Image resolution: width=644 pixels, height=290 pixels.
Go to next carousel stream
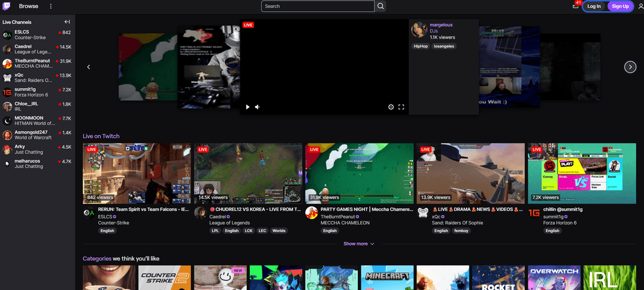[630, 67]
